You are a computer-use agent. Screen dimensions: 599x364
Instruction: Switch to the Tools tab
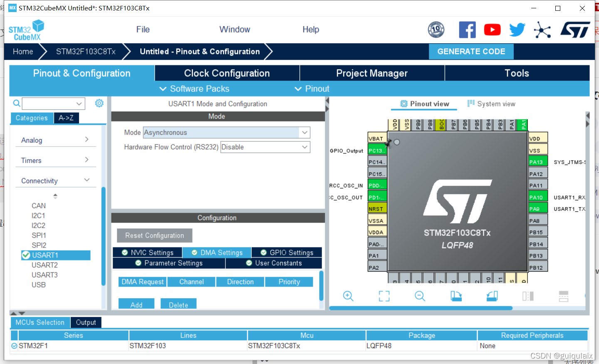[x=517, y=73]
